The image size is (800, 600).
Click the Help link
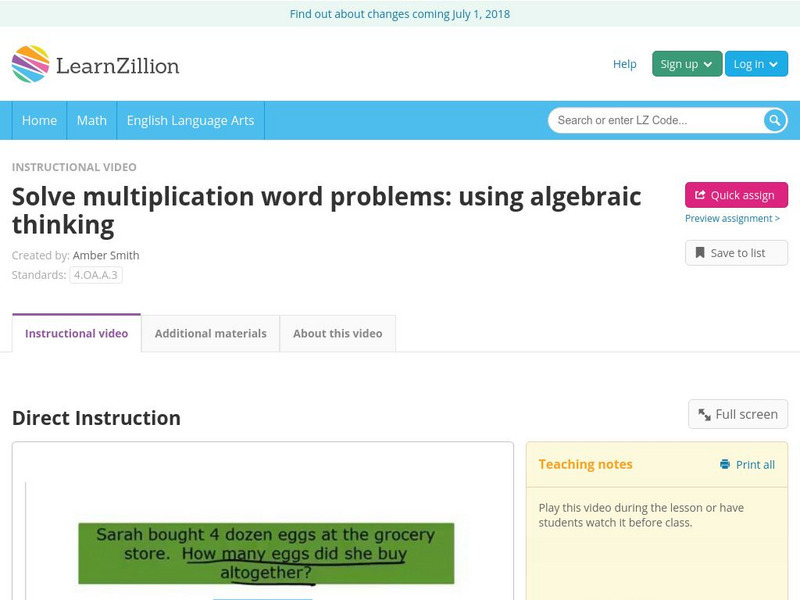point(623,63)
